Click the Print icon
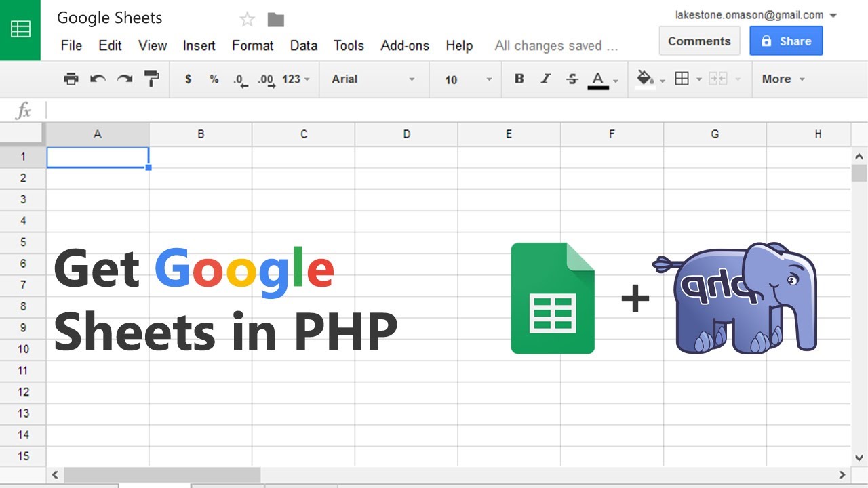 point(71,79)
